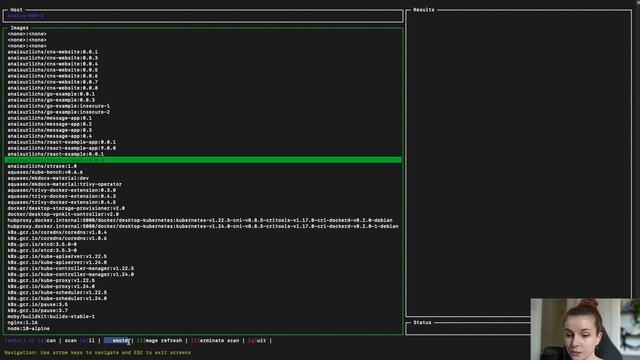
Task: Select k8s.gcr.io/etcd:3.5.3-0
Action: 42,250
